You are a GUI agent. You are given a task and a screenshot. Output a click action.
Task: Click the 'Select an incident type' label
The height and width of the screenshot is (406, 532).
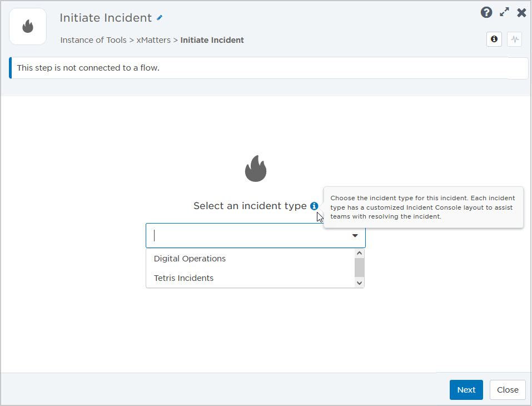pyautogui.click(x=250, y=206)
